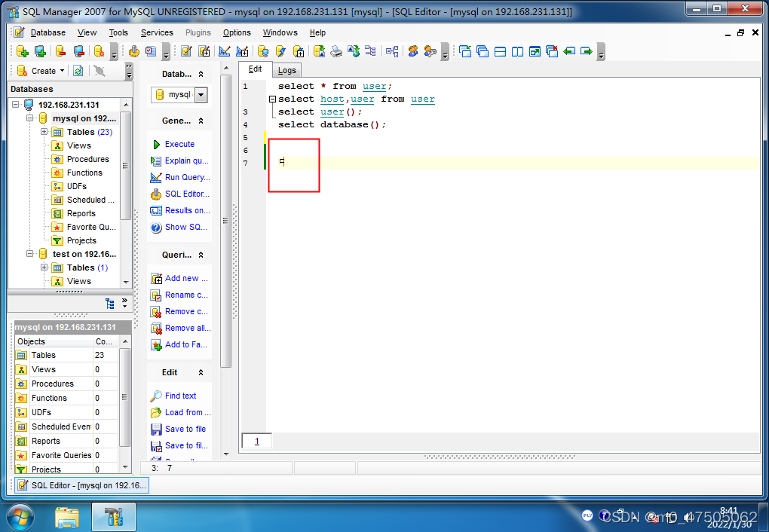Image resolution: width=769 pixels, height=532 pixels.
Task: Collapse the Datab... navigation section
Action: tap(201, 74)
